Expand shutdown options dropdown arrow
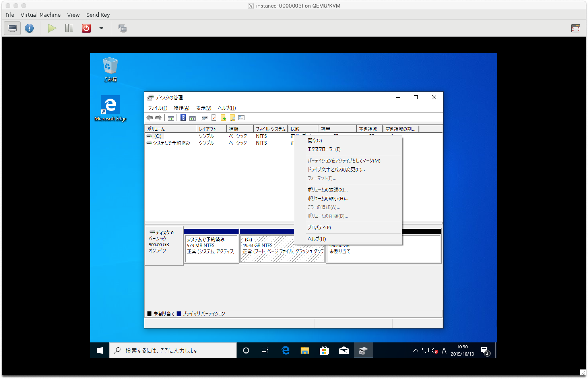Image resolution: width=588 pixels, height=379 pixels. [101, 28]
